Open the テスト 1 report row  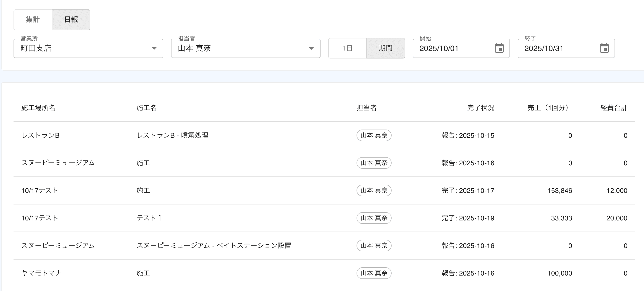149,218
